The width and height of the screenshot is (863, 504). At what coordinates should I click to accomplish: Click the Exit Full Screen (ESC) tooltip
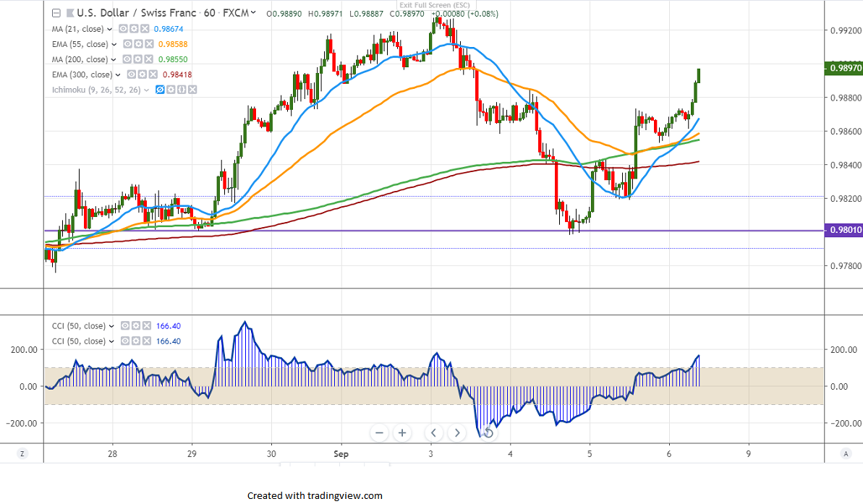point(435,5)
